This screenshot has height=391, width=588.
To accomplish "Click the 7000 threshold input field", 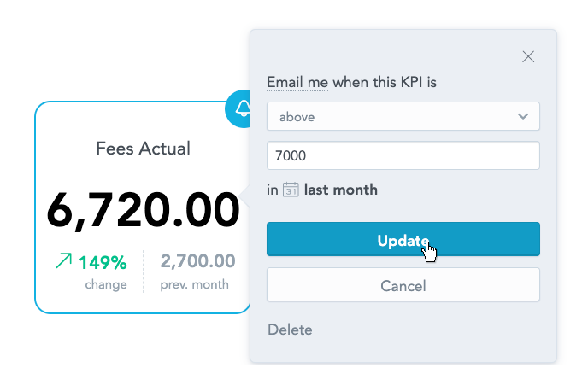I will pos(403,155).
